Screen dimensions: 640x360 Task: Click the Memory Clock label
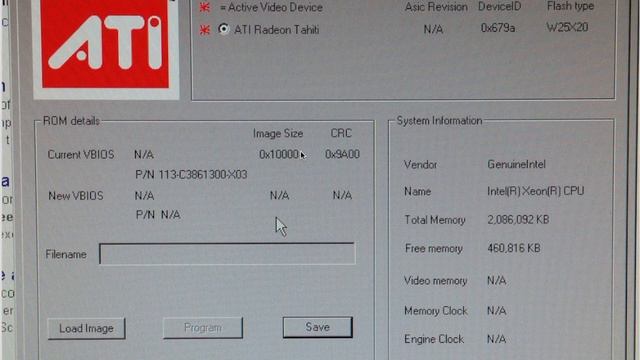(x=436, y=311)
